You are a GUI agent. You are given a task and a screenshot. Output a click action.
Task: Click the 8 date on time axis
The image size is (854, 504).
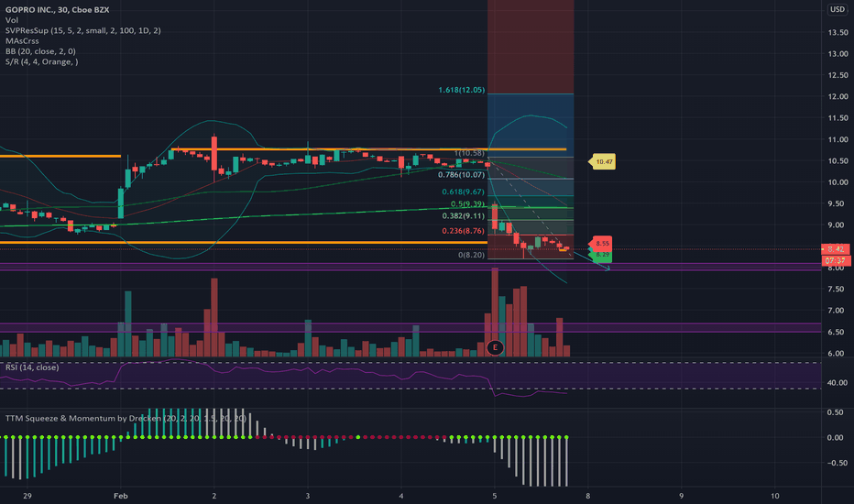tap(587, 496)
